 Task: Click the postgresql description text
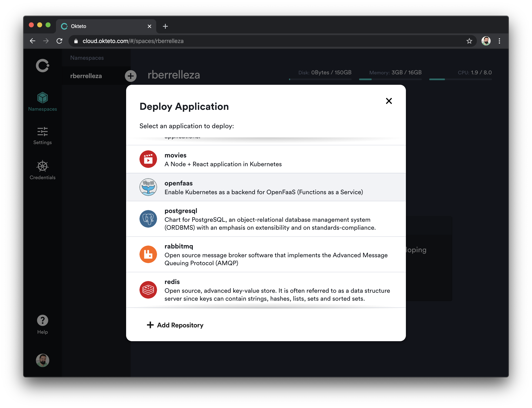[x=270, y=224]
